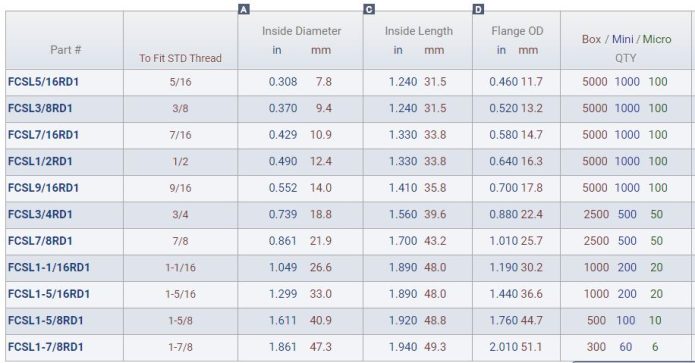Viewport: 695px width, 363px height.
Task: Open the FCSL1/2RD1 part page
Action: tap(40, 161)
